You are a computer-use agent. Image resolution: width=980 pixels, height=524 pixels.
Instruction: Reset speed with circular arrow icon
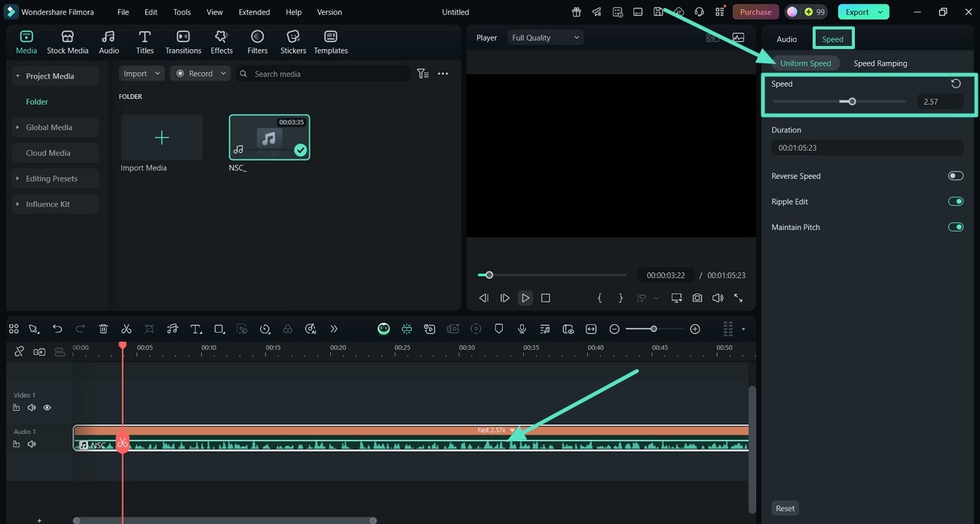point(956,84)
